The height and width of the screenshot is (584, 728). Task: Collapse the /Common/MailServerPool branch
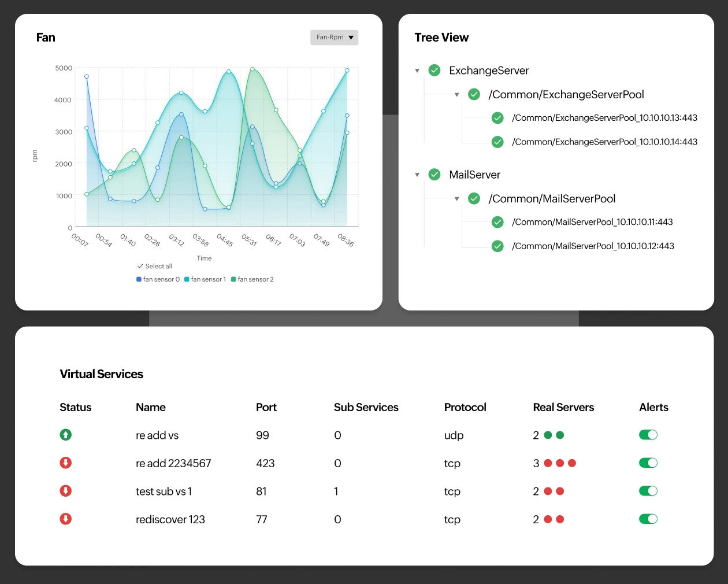click(457, 198)
